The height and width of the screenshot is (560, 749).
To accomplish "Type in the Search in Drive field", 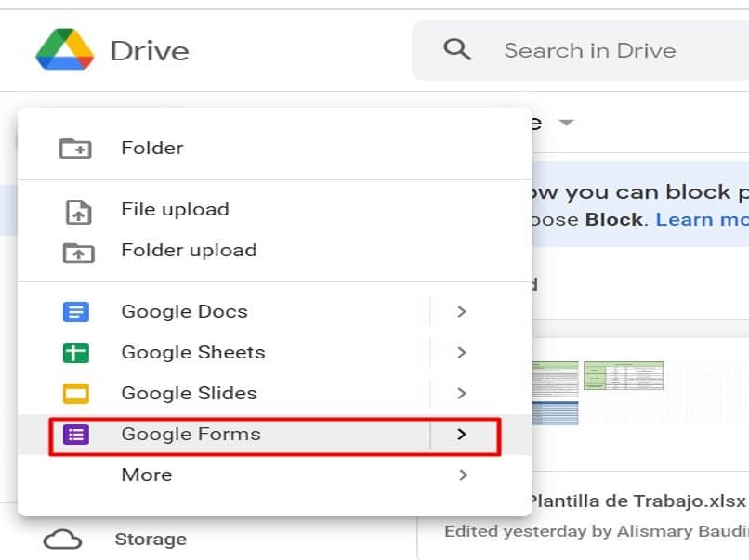I will coord(589,50).
